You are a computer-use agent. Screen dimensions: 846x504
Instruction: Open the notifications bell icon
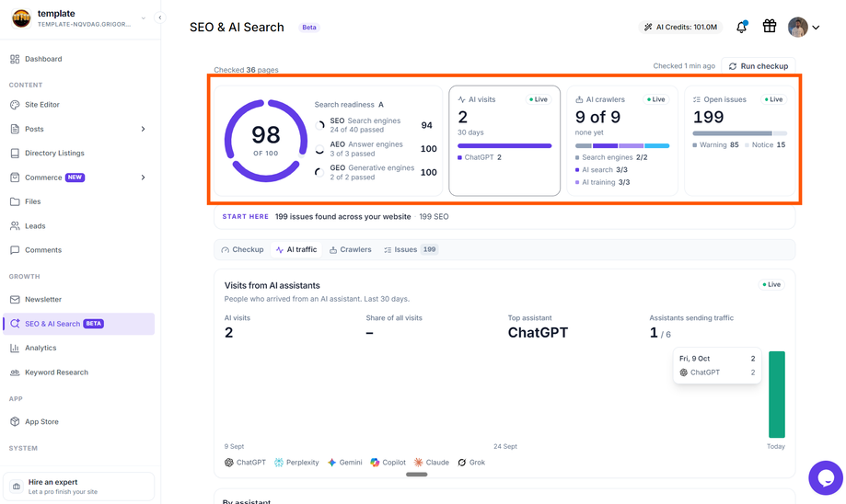pos(742,27)
